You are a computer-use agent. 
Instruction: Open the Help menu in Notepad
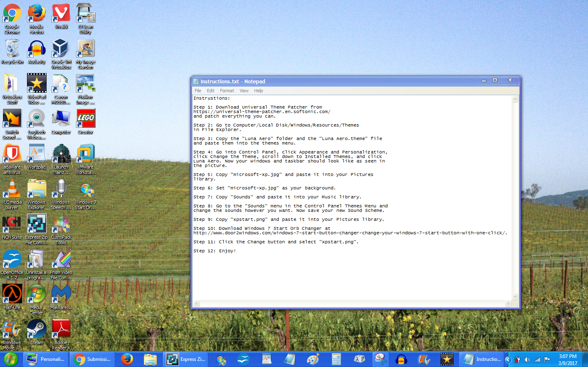click(x=258, y=91)
